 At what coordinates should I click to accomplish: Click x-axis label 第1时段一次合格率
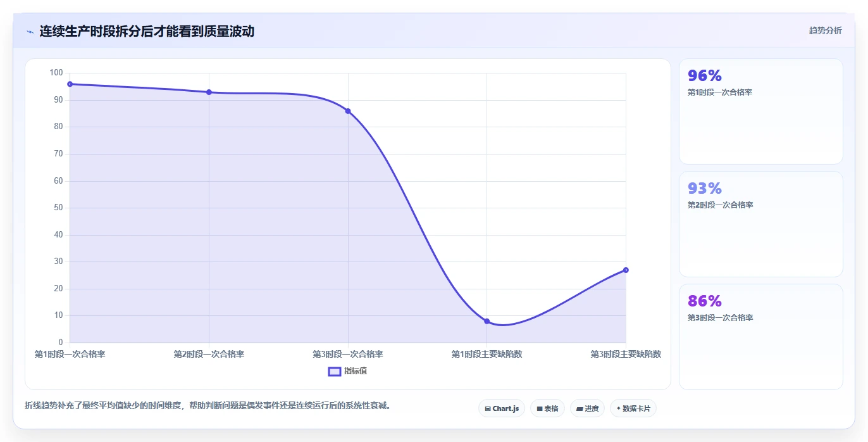[70, 354]
